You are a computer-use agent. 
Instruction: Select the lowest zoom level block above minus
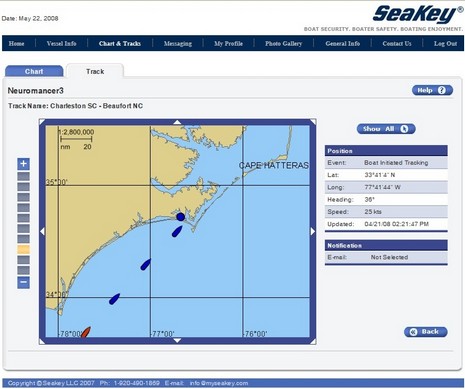pyautogui.click(x=23, y=270)
